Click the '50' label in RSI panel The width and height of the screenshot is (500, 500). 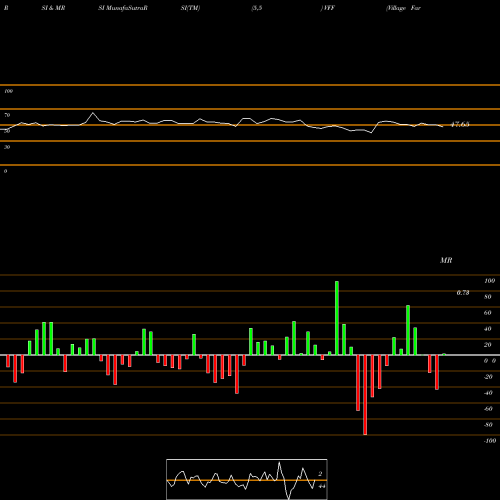(7, 131)
